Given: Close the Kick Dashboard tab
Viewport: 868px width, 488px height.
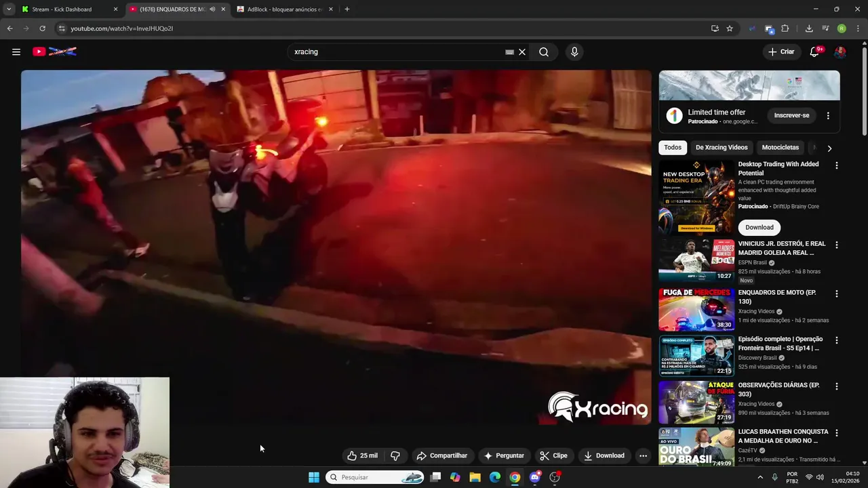Looking at the screenshot, I should click(x=115, y=9).
